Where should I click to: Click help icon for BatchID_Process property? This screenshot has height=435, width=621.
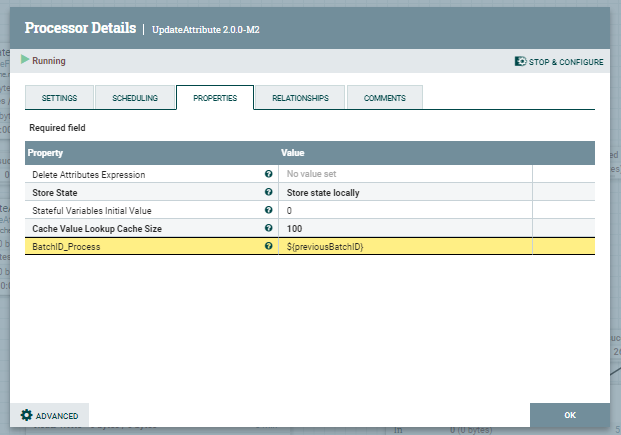269,246
